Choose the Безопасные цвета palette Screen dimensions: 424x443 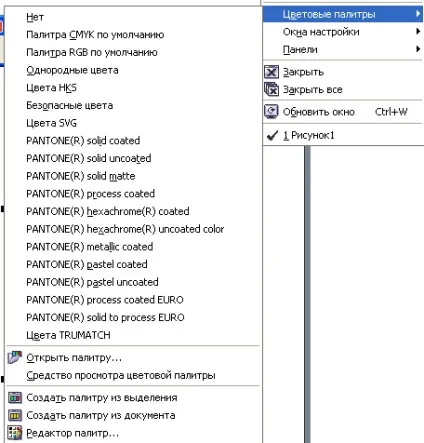coord(133,105)
